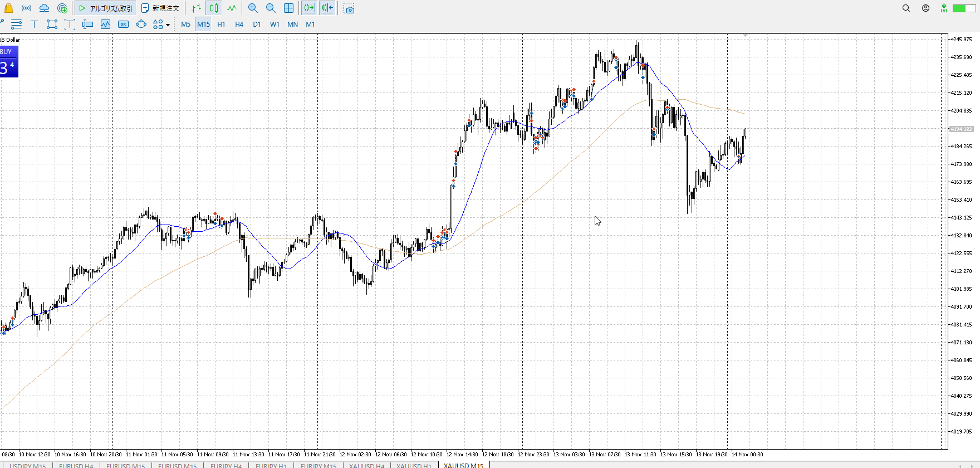The height and width of the screenshot is (468, 980).
Task: Open the trading Signals icon
Action: click(26, 8)
